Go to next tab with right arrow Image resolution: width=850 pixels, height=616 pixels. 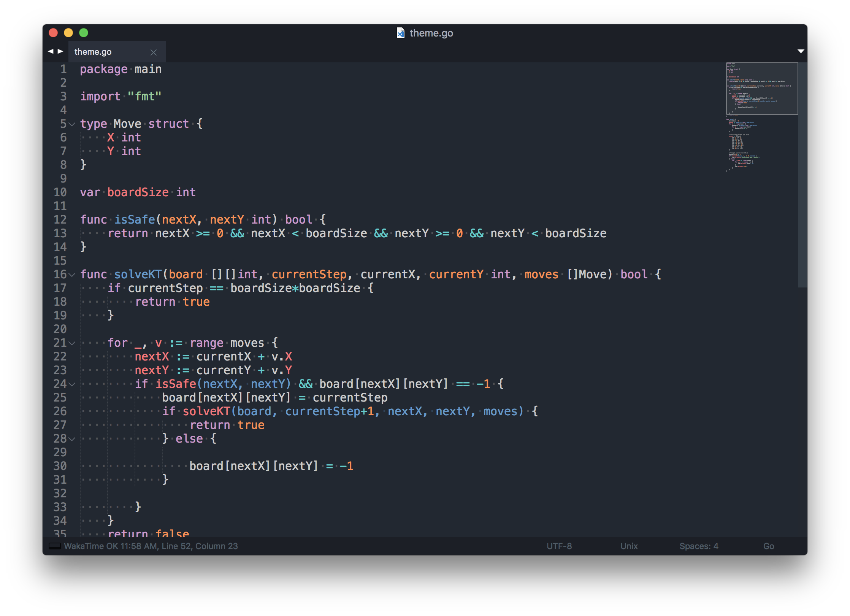(x=60, y=51)
